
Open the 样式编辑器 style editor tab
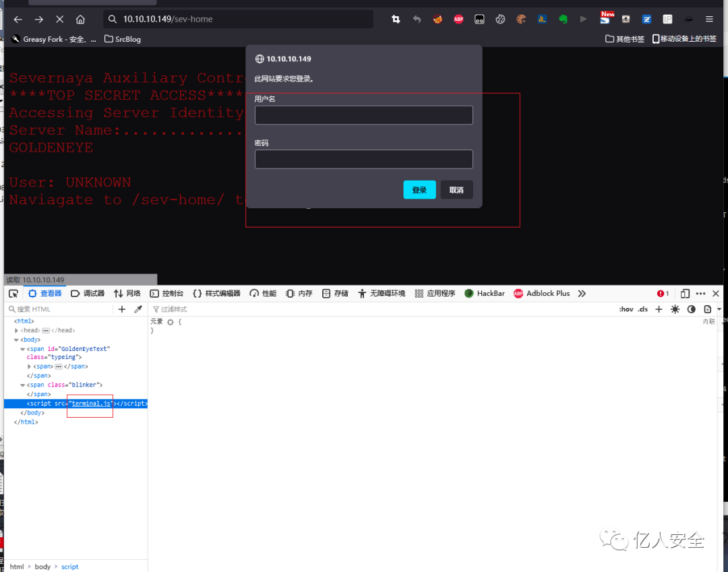coord(217,294)
